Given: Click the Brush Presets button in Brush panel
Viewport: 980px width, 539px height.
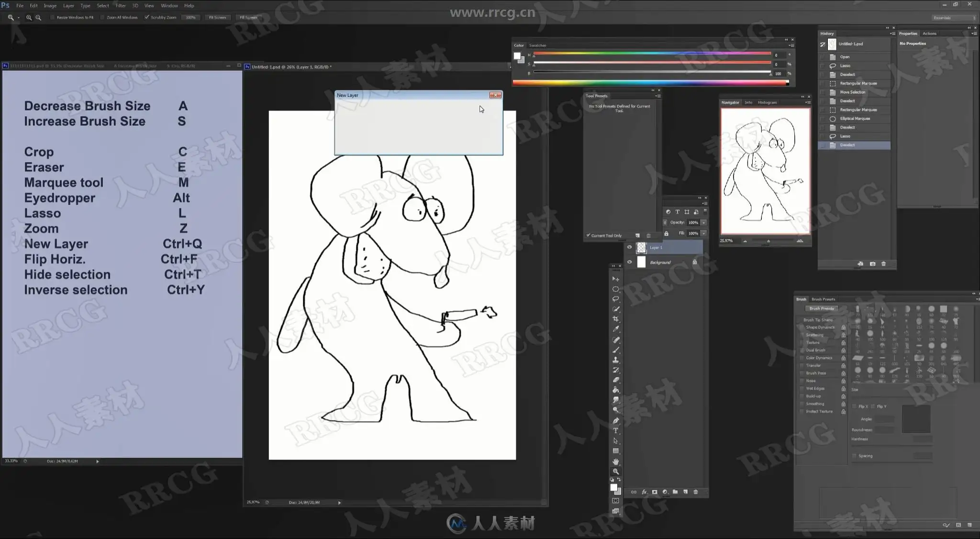Looking at the screenshot, I should 822,309.
